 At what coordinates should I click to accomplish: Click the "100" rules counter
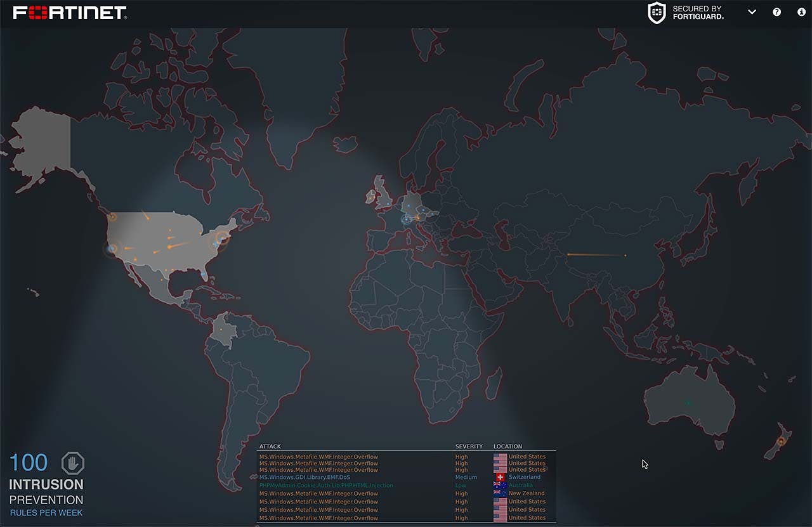(29, 462)
